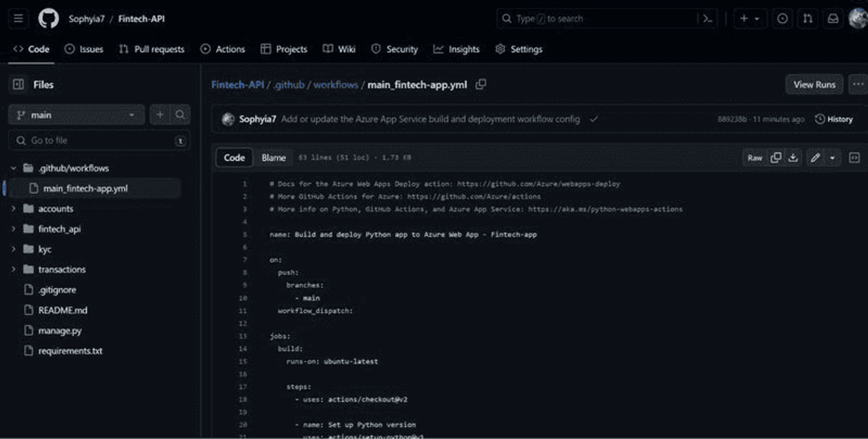Open Fintech-API breadcrumb link
The width and height of the screenshot is (868, 439).
238,85
